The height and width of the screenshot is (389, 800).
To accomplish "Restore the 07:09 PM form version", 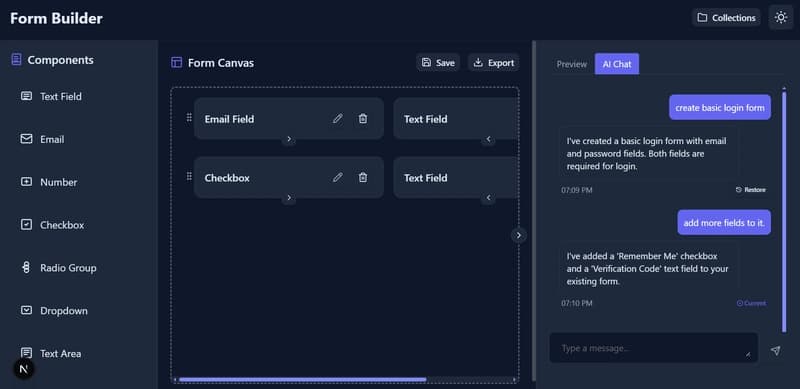I will [751, 190].
